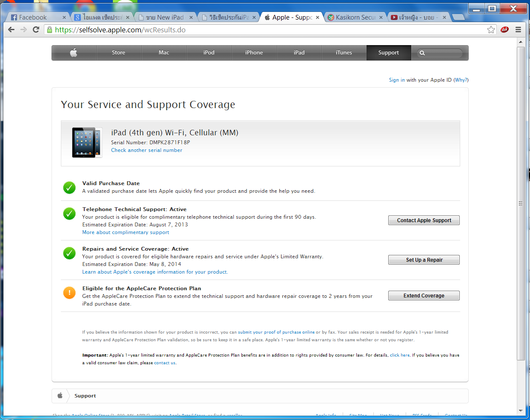
Task: Bookmark this page with the star icon
Action: [491, 29]
